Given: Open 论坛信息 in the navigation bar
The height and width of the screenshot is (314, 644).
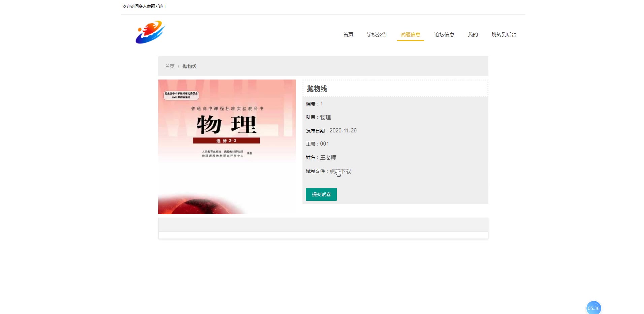Looking at the screenshot, I should (444, 34).
